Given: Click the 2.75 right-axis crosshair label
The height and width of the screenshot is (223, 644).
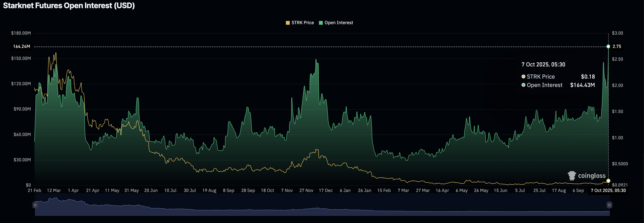Looking at the screenshot, I should (x=616, y=47).
